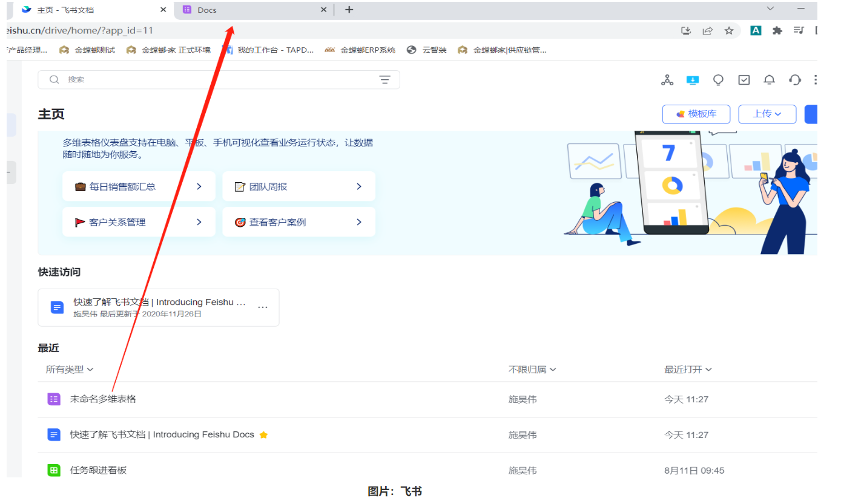Open the 团队周报 template card
841x504 pixels.
tap(298, 186)
